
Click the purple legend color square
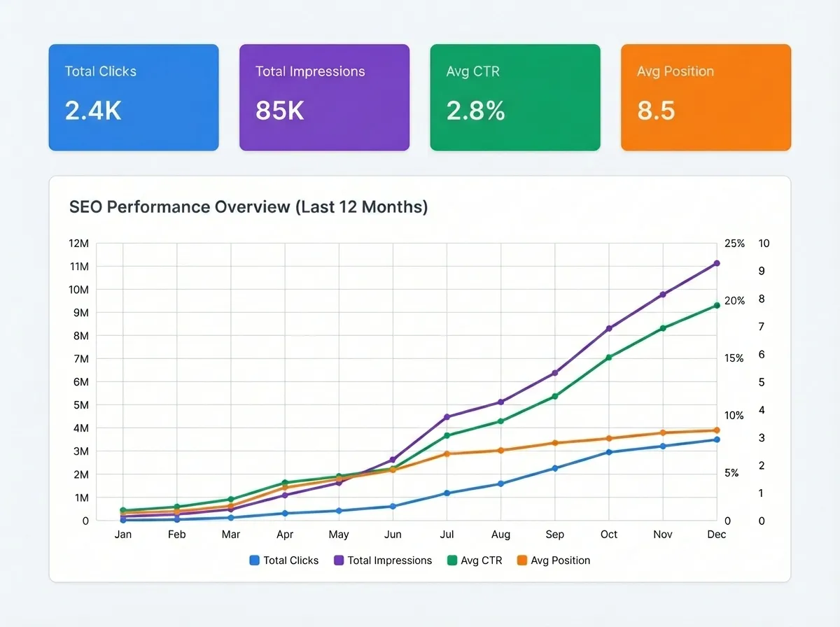pyautogui.click(x=339, y=561)
